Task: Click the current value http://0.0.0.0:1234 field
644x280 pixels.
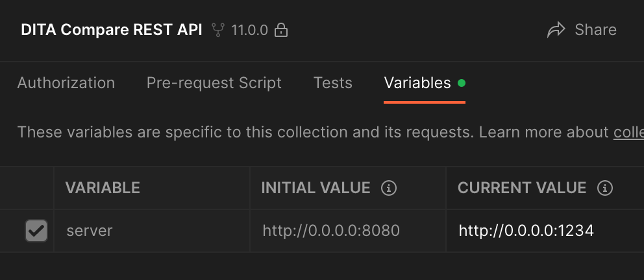Action: tap(526, 230)
